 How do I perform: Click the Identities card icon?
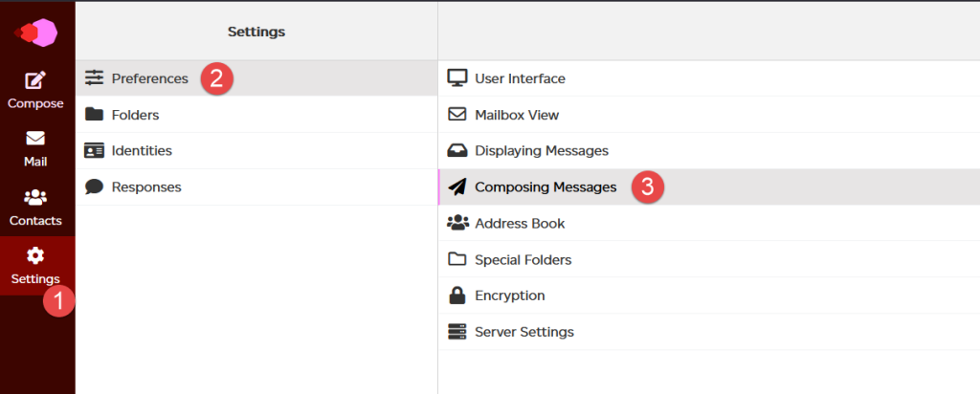click(x=95, y=150)
